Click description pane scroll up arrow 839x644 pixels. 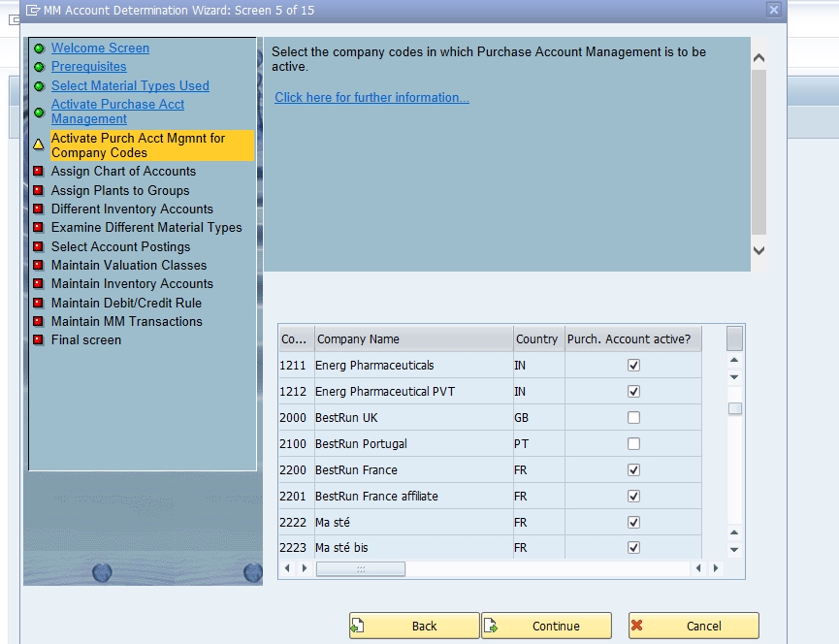pyautogui.click(x=758, y=58)
